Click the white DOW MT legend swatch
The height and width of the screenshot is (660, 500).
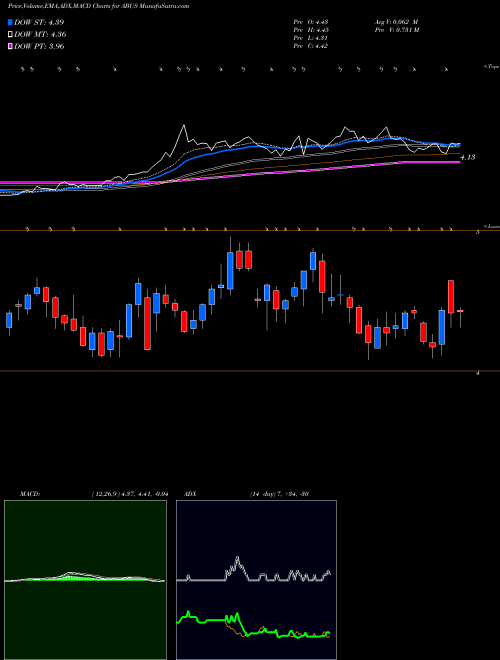10,35
